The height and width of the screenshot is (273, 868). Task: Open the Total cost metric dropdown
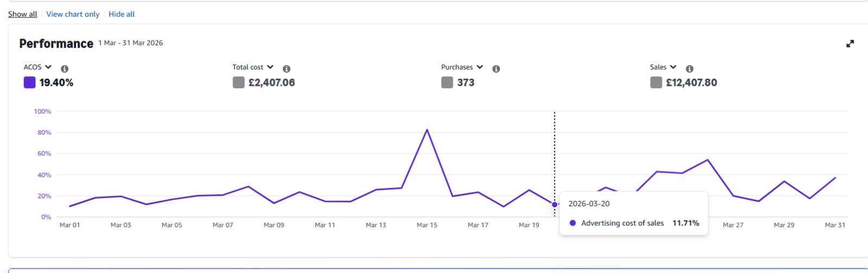[x=253, y=67]
